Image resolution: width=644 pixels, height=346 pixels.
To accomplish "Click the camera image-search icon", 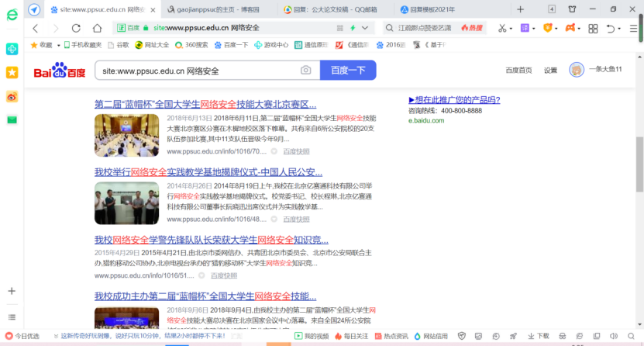I will point(305,71).
